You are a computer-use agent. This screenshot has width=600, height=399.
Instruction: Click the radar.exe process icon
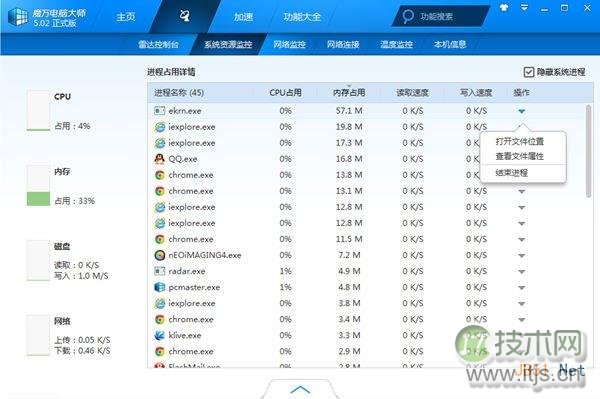tap(160, 271)
